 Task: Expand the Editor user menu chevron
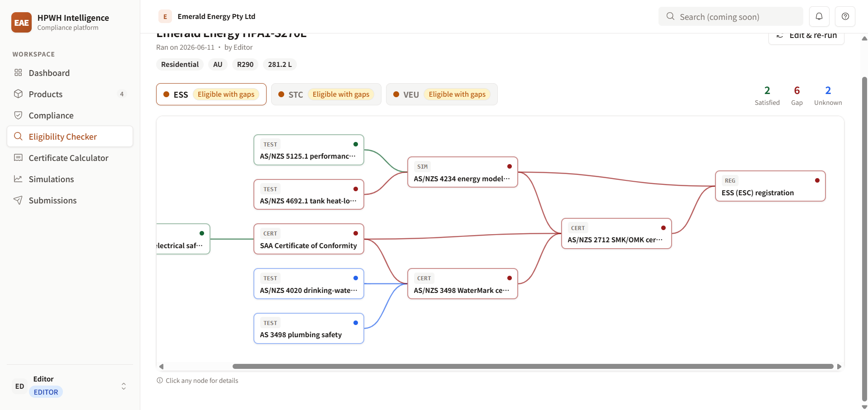(x=124, y=386)
